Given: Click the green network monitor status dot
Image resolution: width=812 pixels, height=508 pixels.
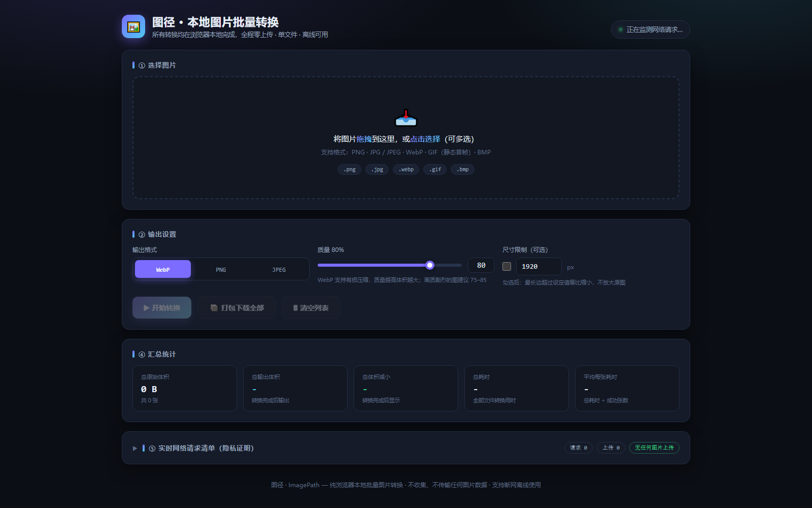Looking at the screenshot, I should tap(621, 29).
